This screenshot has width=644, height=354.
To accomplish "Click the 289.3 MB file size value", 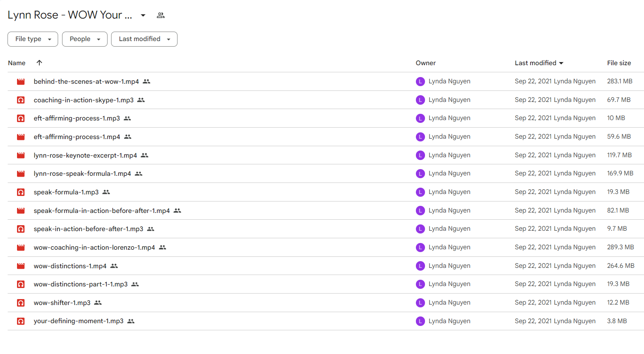I will 621,247.
